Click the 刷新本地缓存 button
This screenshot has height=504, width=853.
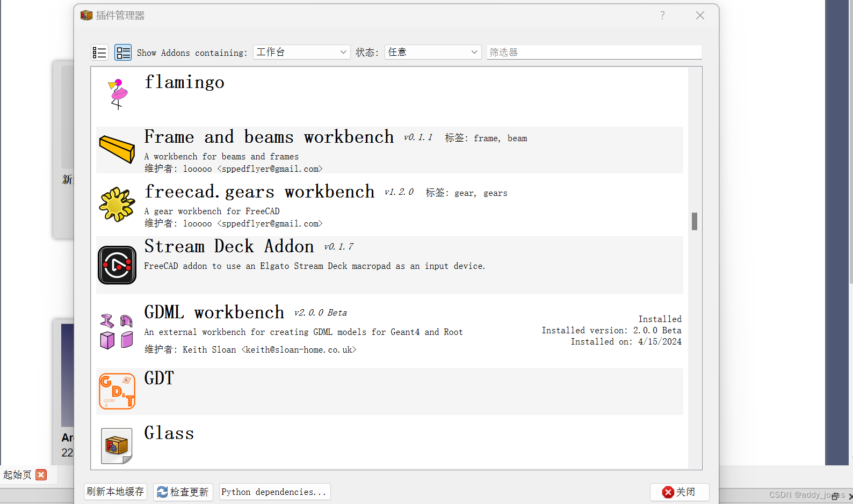(x=115, y=492)
